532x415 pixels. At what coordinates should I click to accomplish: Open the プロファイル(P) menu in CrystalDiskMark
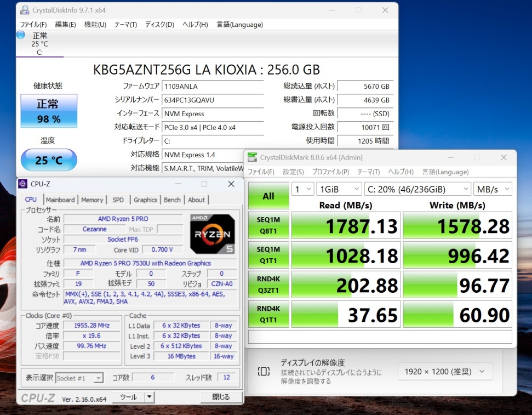(x=330, y=172)
